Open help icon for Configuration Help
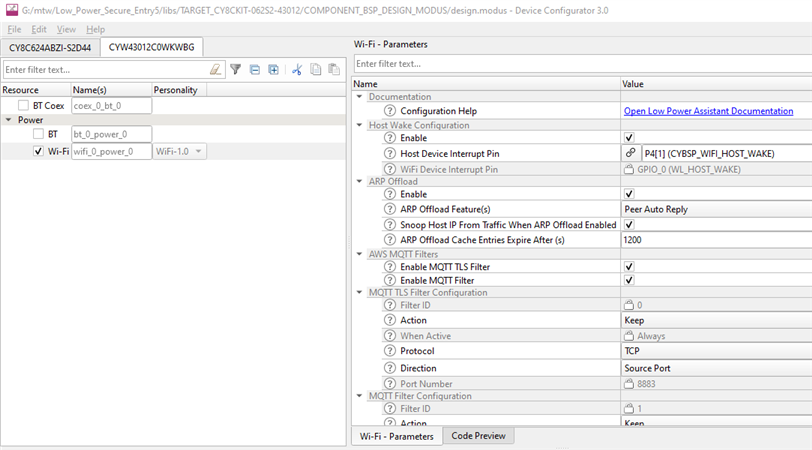Viewport: 812px width, 450px height. click(391, 111)
